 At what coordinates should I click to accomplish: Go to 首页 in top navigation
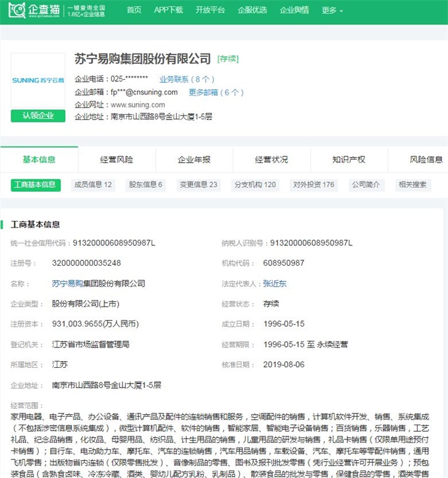(134, 10)
